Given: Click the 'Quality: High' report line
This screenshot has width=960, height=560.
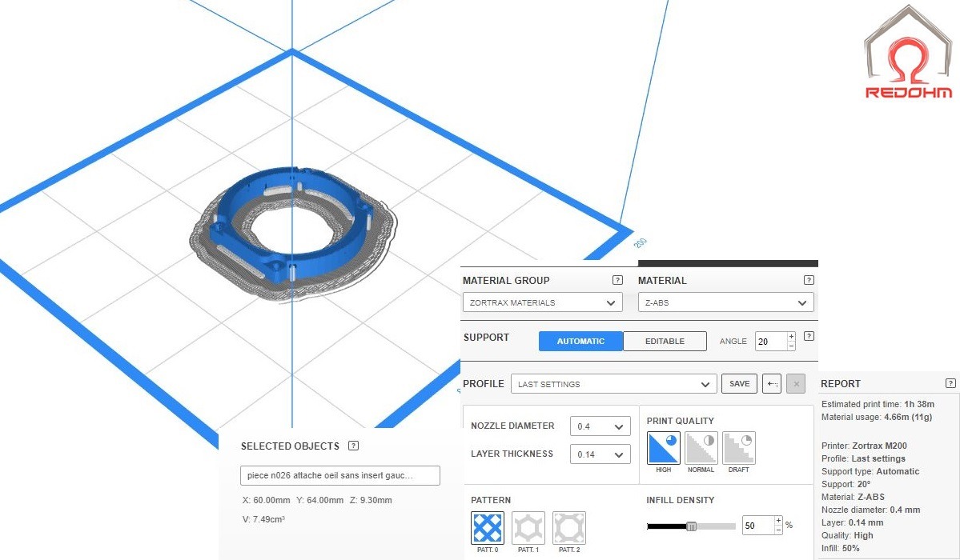Looking at the screenshot, I should [x=847, y=535].
